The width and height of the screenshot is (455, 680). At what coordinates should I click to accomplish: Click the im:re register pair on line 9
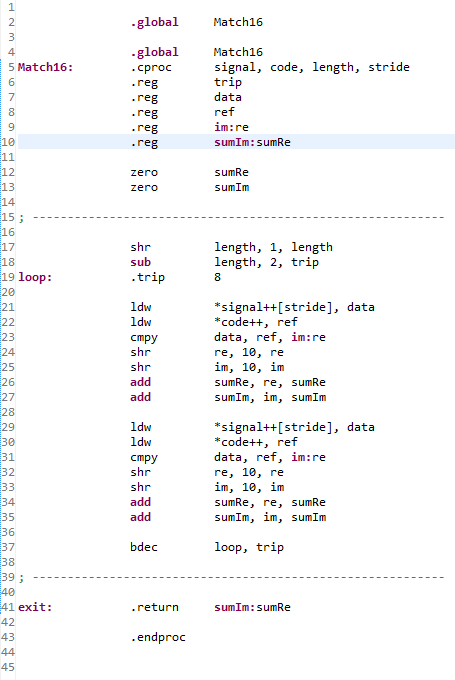pos(231,128)
